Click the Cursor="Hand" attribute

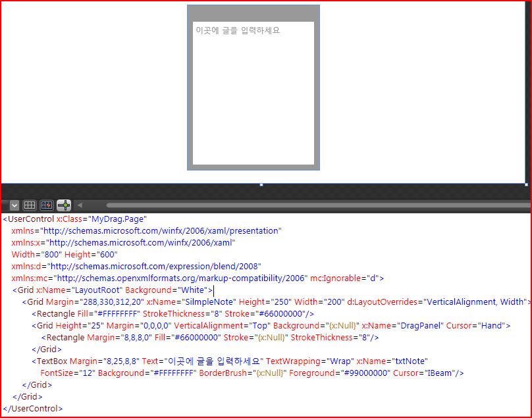click(x=475, y=326)
